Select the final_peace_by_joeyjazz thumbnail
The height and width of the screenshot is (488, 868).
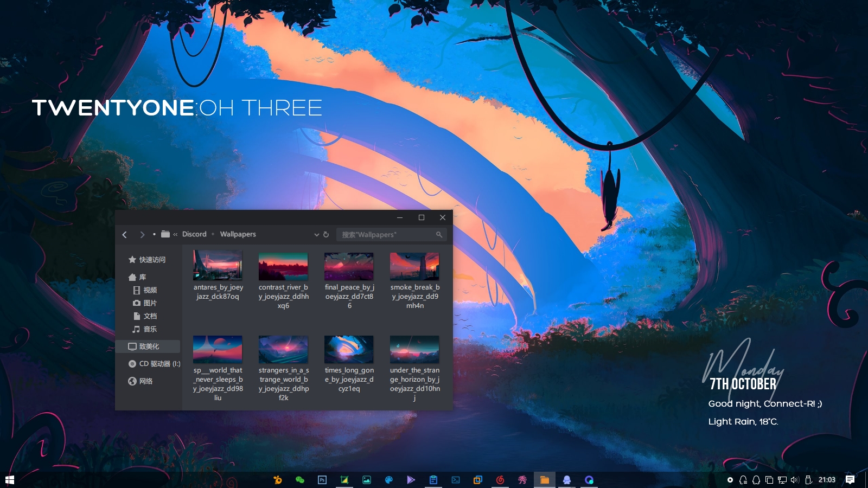(349, 266)
